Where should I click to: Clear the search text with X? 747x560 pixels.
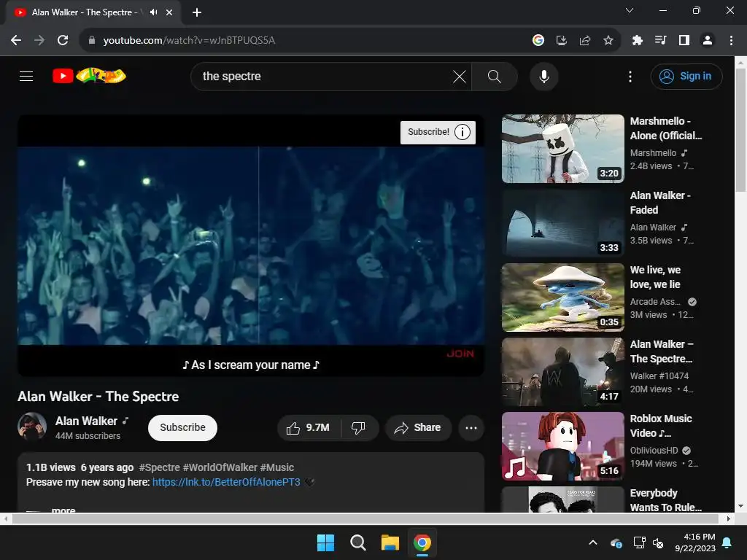460,77
